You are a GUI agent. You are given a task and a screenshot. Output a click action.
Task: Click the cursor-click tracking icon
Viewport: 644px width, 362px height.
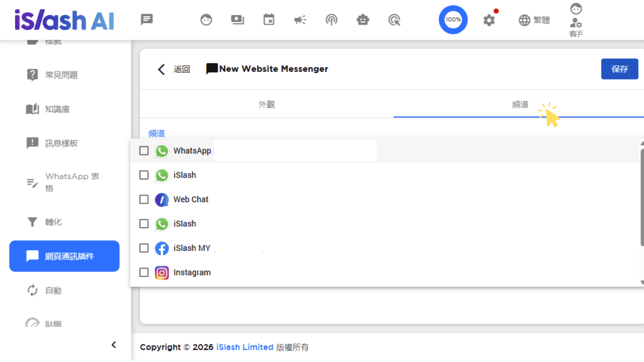[x=394, y=20]
